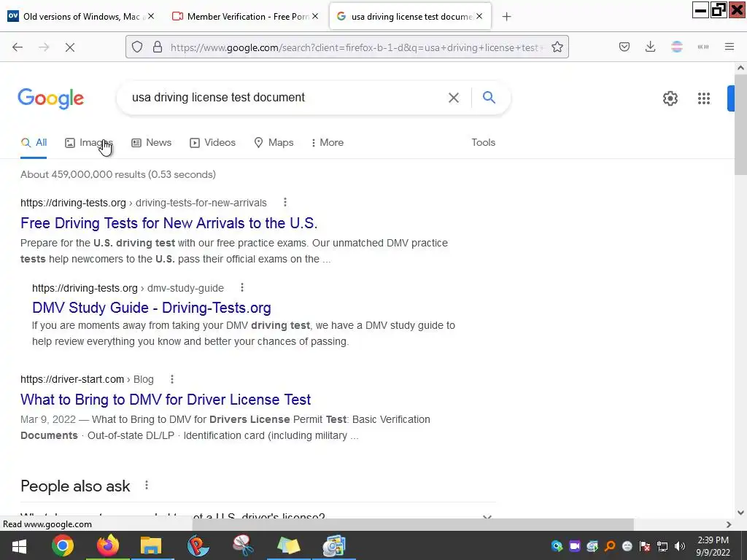Select the Images search tab
Viewport: 747px width, 560px height.
tap(89, 142)
